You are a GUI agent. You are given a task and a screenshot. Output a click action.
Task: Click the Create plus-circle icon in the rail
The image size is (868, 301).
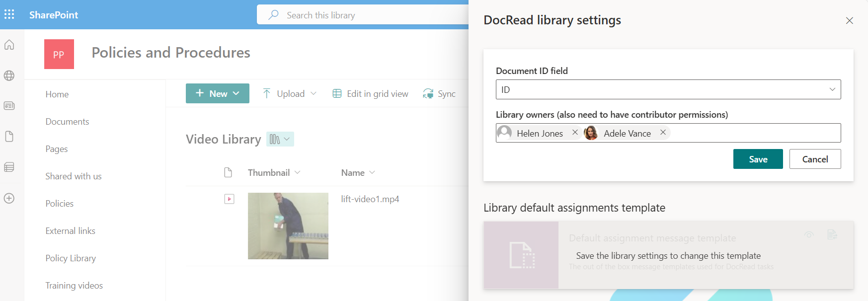point(9,198)
